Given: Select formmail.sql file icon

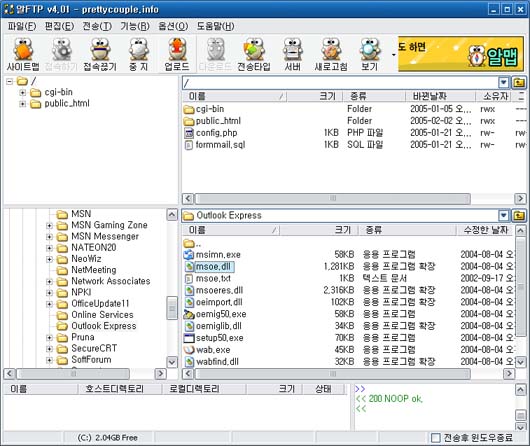Looking at the screenshot, I should point(189,145).
